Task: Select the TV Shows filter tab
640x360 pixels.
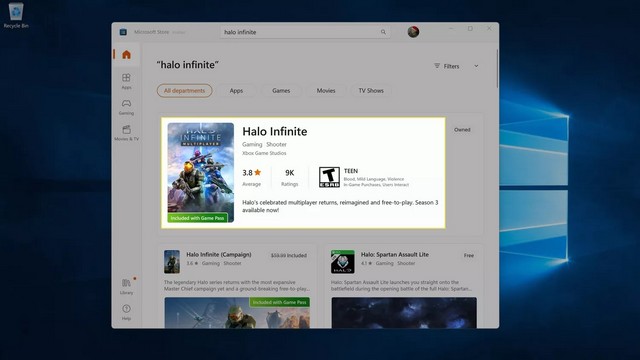Action: coord(371,91)
